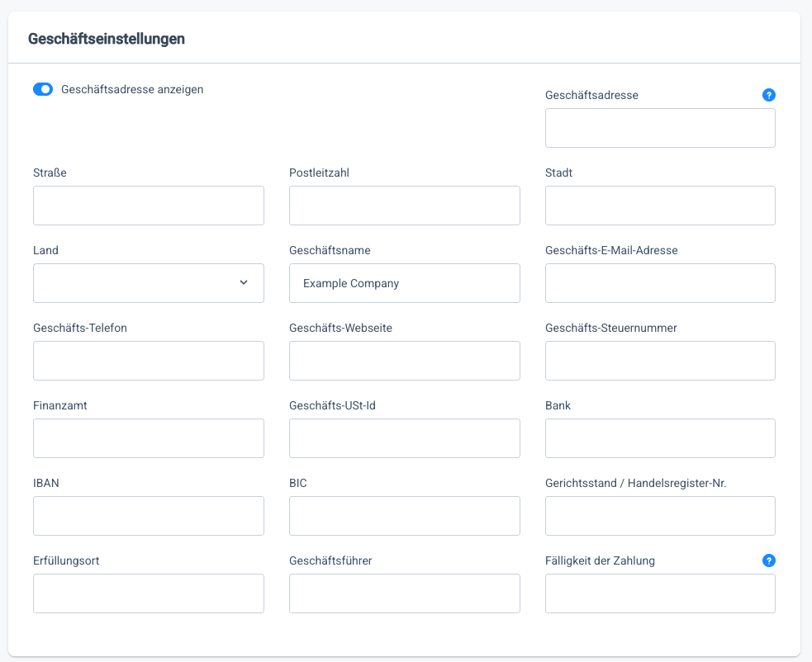Focus the Geschäfts-E-Mail-Adresse field
This screenshot has height=662, width=812.
[660, 283]
